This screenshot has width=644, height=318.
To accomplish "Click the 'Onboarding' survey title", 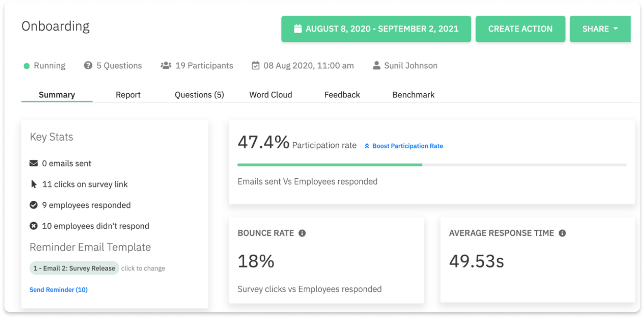I will 56,26.
